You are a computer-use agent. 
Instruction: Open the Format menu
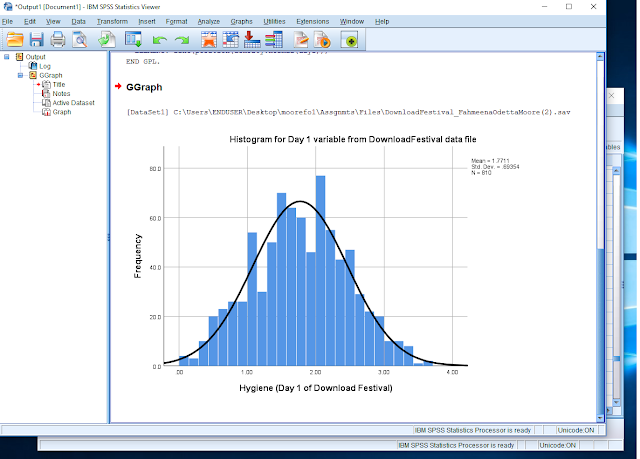click(x=176, y=22)
